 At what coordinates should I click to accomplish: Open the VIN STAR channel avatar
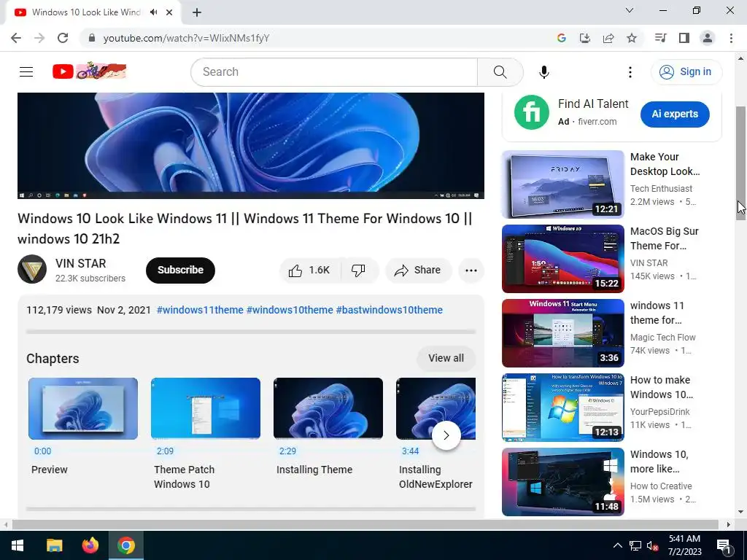click(x=32, y=269)
